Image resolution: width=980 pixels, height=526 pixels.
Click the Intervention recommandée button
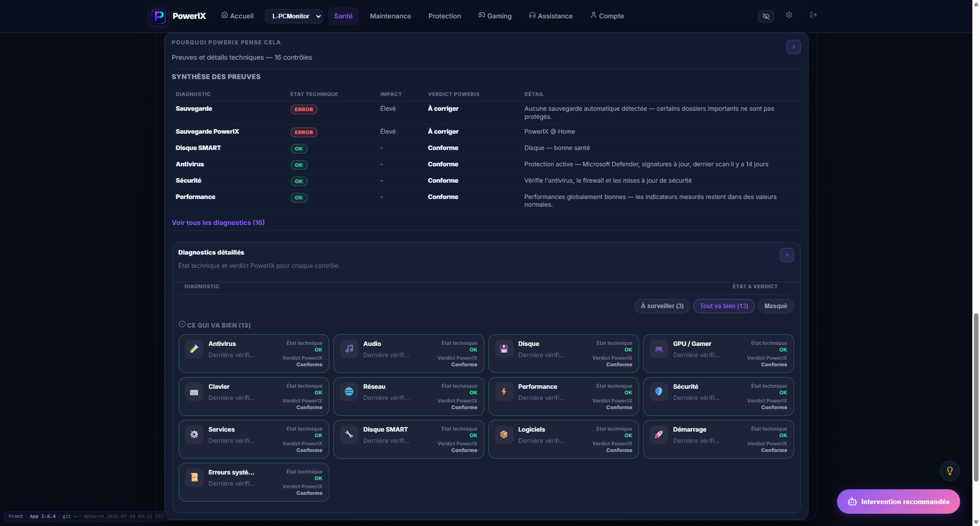click(x=898, y=502)
